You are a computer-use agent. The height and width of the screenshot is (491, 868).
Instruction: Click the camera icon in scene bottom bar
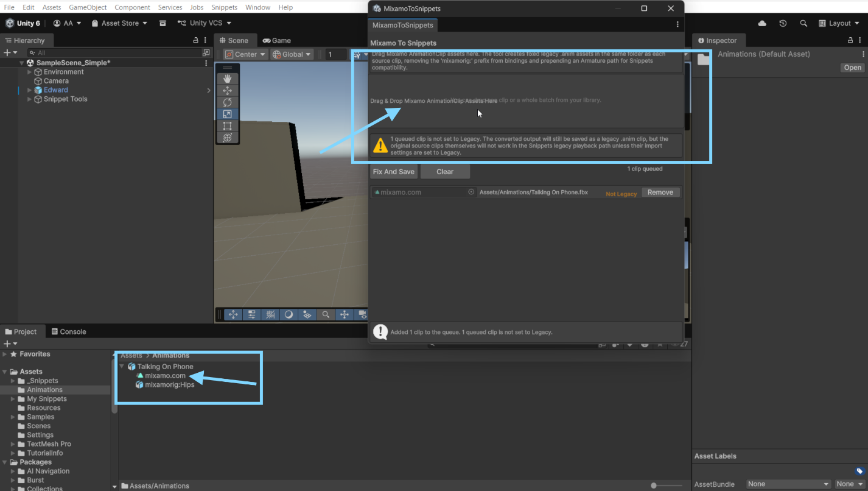(x=362, y=314)
